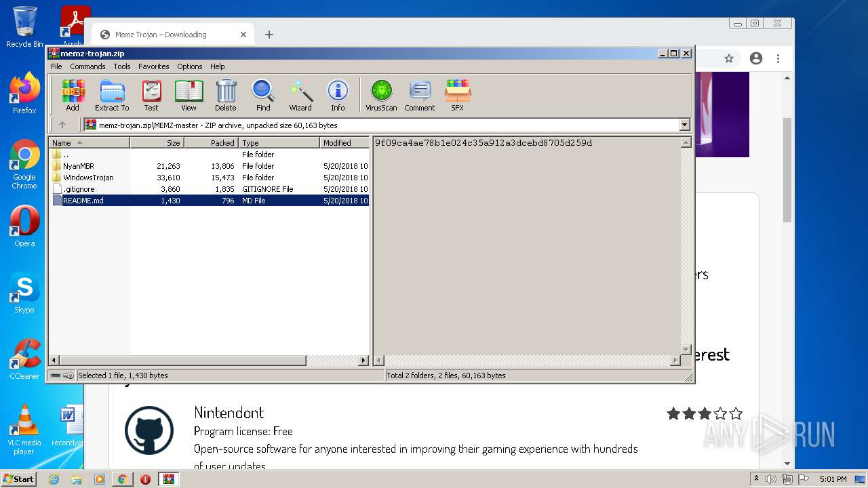Start VirusScan on the archive
This screenshot has height=488, width=868.
coord(381,95)
